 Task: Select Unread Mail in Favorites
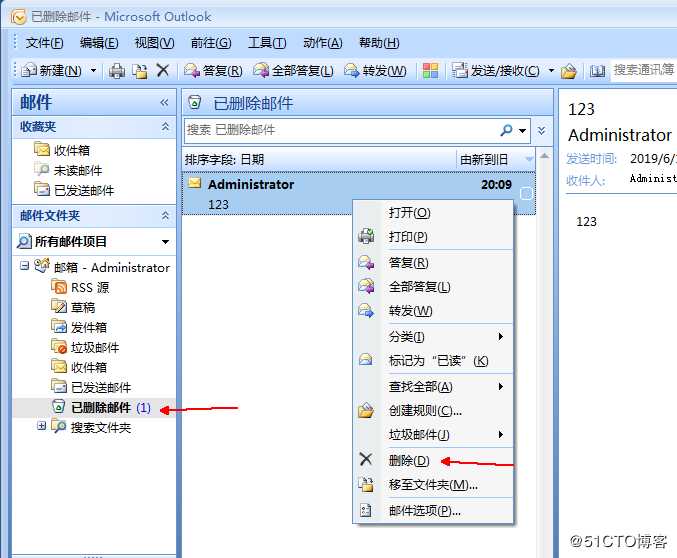pos(68,170)
